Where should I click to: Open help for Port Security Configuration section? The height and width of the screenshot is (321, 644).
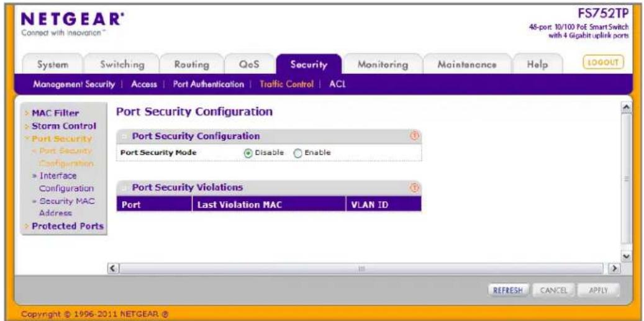pyautogui.click(x=414, y=136)
